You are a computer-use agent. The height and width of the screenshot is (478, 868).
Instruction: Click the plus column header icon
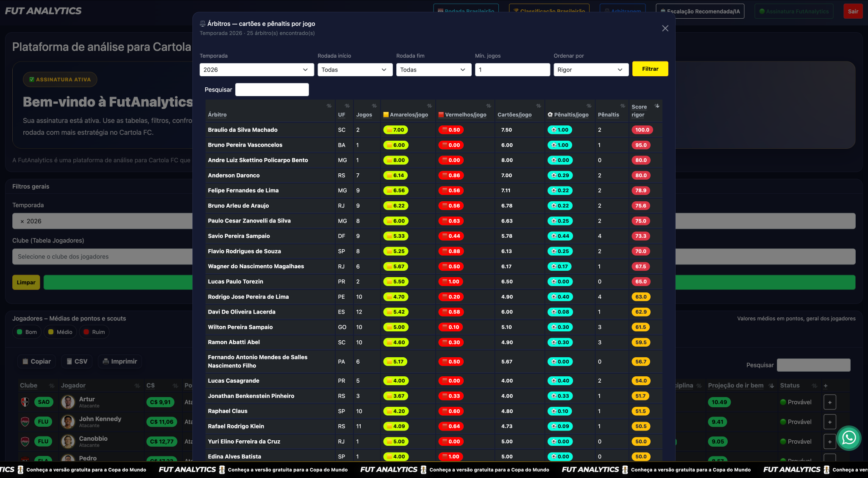(825, 386)
